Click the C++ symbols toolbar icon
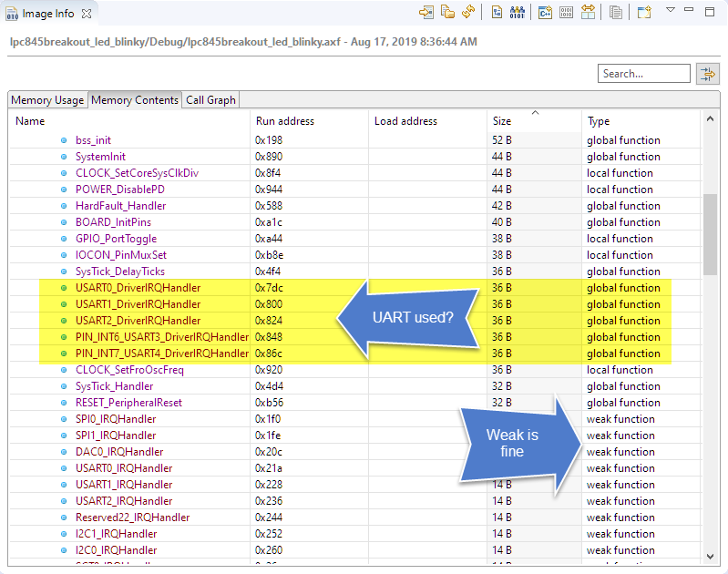Viewport: 728px width, 574px height. point(544,12)
